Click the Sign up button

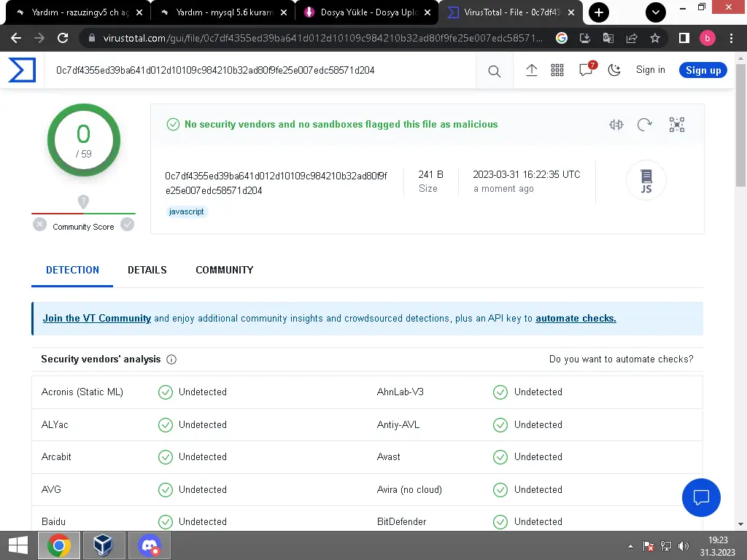click(x=703, y=70)
